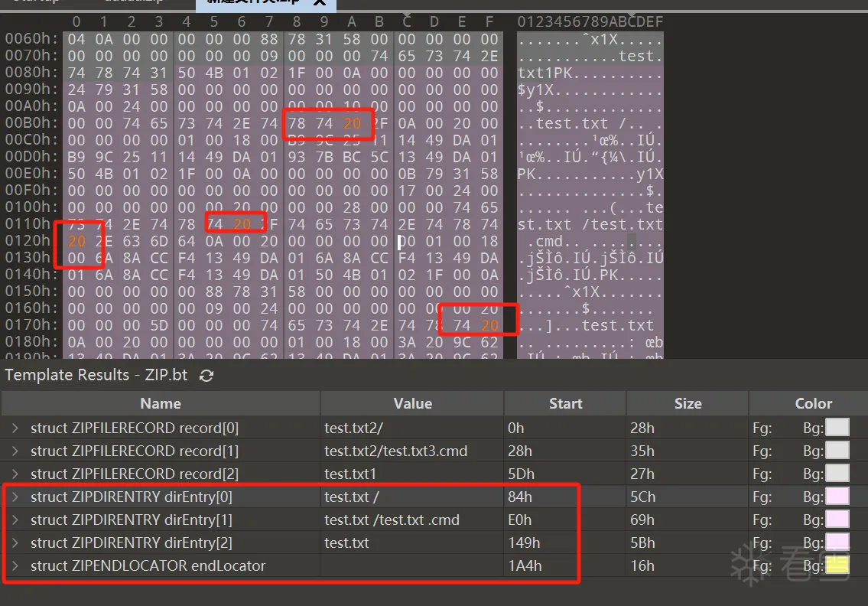This screenshot has width=868, height=606.
Task: Pick the pink Bg swatch of dirEntry[0]
Action: 837,497
